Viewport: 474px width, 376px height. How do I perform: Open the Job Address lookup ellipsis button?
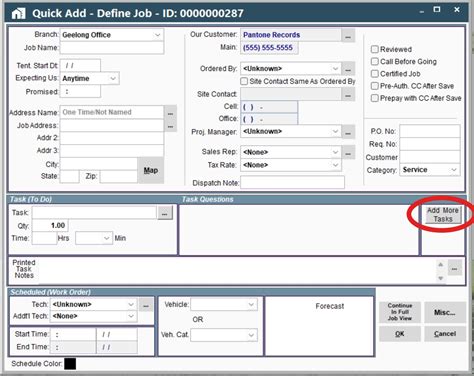170,126
